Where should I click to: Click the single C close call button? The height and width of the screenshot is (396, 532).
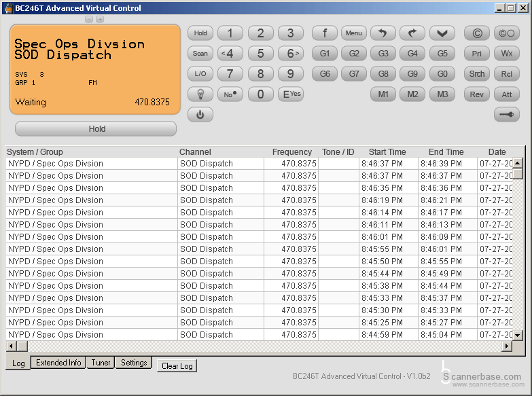pos(476,33)
